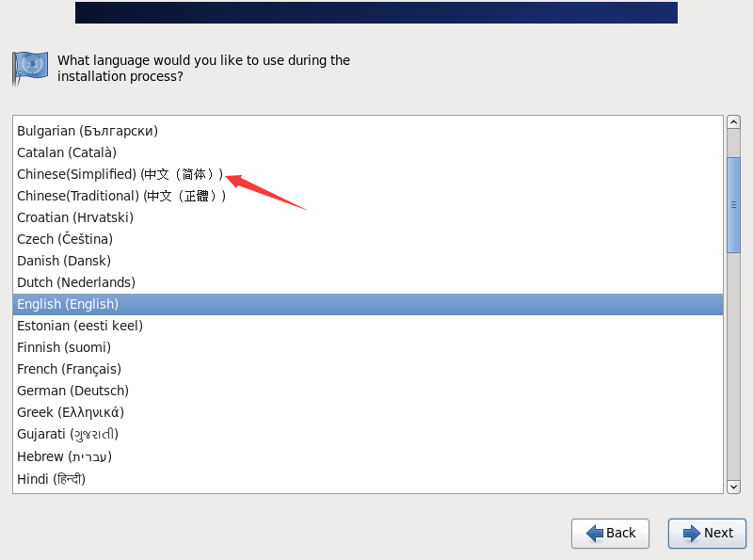Click the language list scrollbar thumb
The image size is (753, 560).
pyautogui.click(x=733, y=205)
